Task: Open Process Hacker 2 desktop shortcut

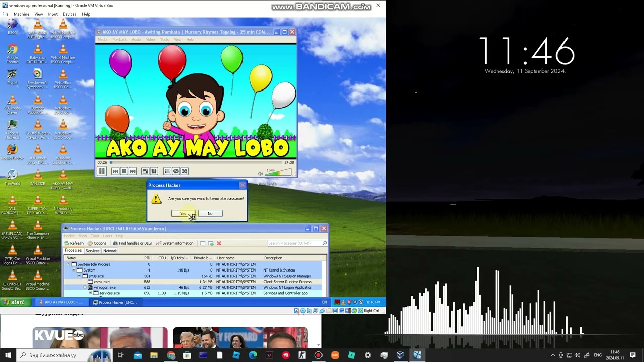Action: (12, 130)
